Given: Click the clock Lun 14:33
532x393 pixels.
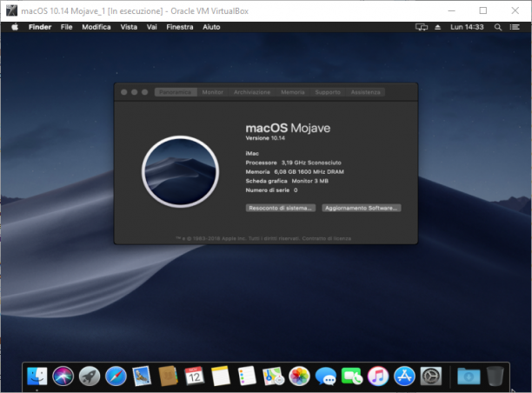Looking at the screenshot, I should tap(467, 27).
